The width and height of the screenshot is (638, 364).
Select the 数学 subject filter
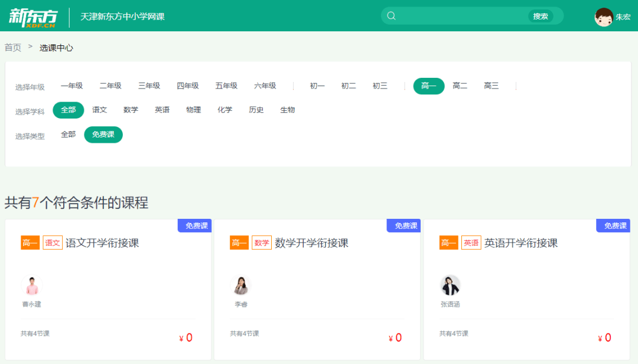click(131, 110)
